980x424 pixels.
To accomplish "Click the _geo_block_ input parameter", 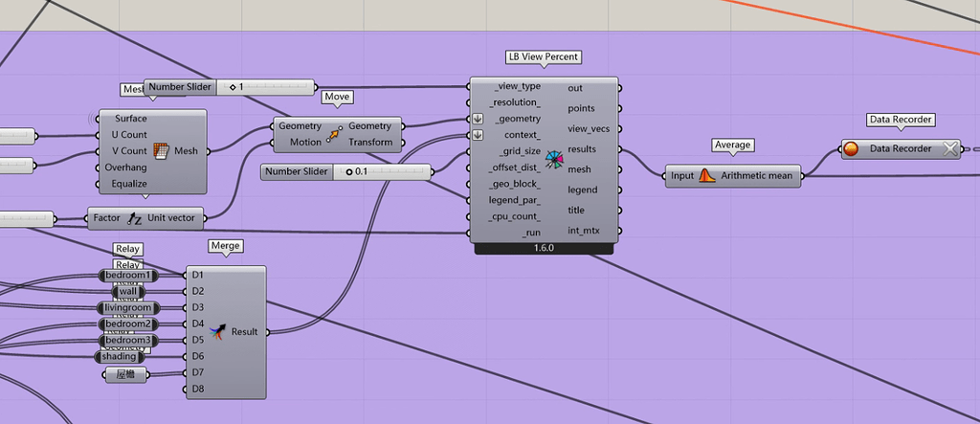I will coord(517,184).
